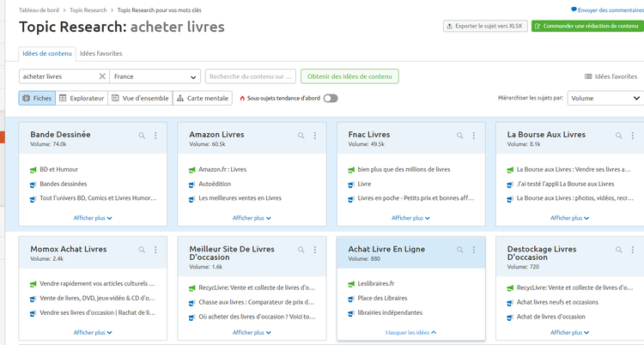Viewport: 644px width, 345px height.
Task: Open headline 'Achat livres neufs et occasions'
Action: click(x=557, y=302)
